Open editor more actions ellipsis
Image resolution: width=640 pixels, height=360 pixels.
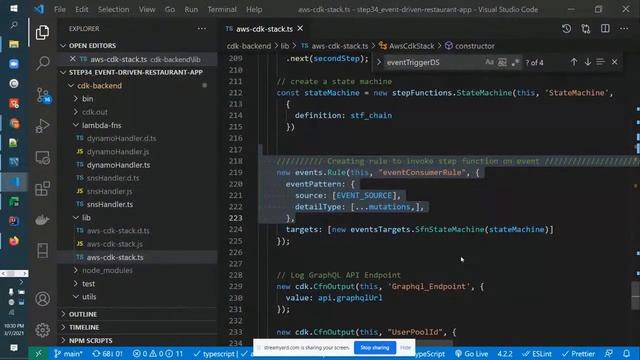pos(624,29)
